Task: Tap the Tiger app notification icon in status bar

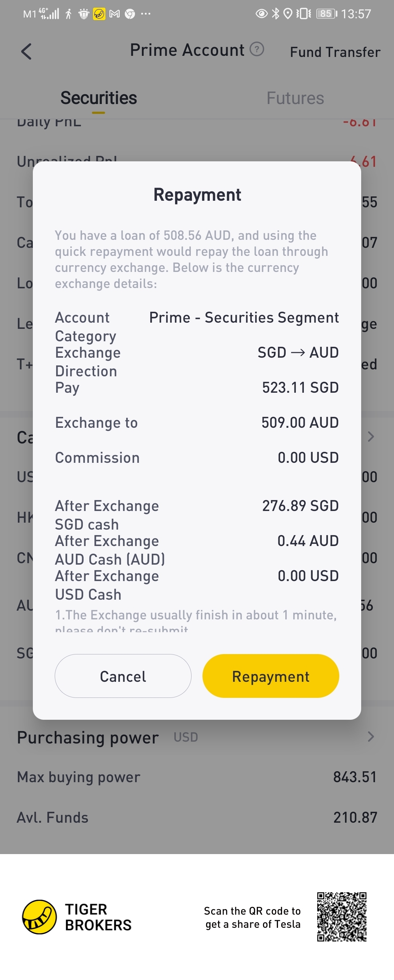Action: [x=99, y=14]
